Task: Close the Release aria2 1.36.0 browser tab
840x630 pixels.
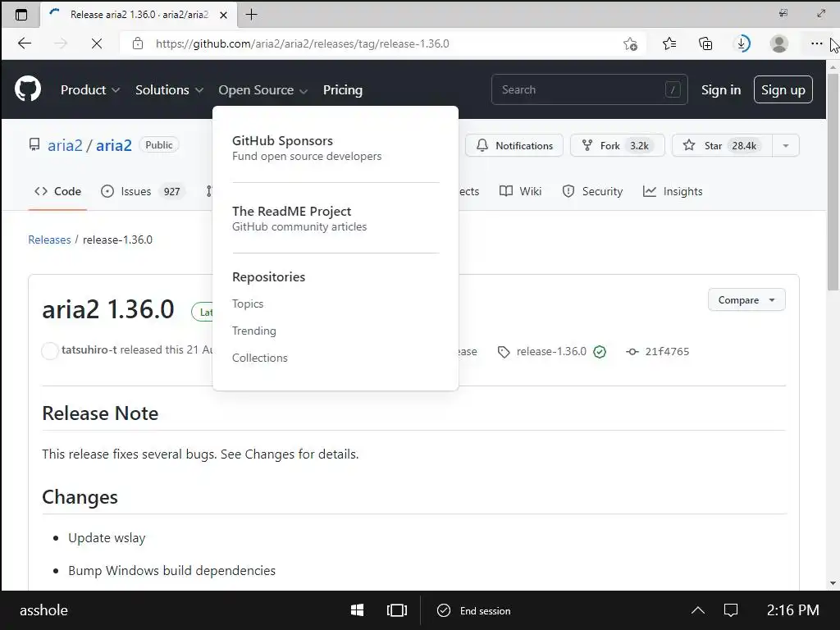Action: pyautogui.click(x=223, y=15)
